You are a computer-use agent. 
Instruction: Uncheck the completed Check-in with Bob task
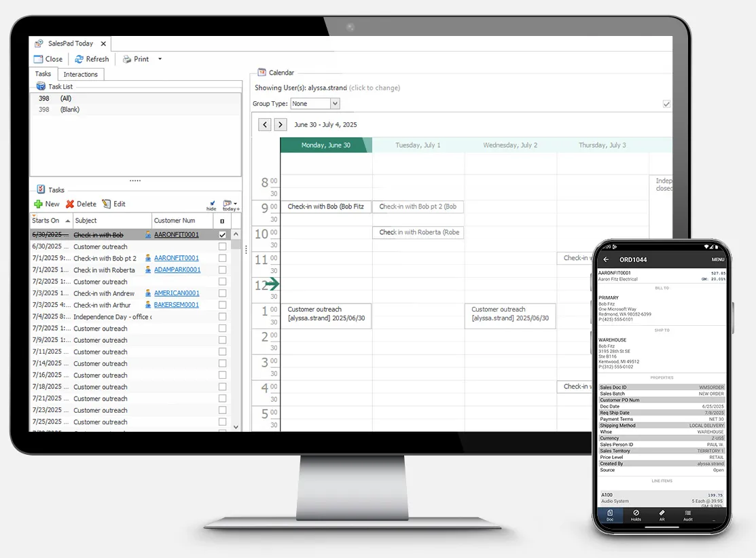click(222, 235)
